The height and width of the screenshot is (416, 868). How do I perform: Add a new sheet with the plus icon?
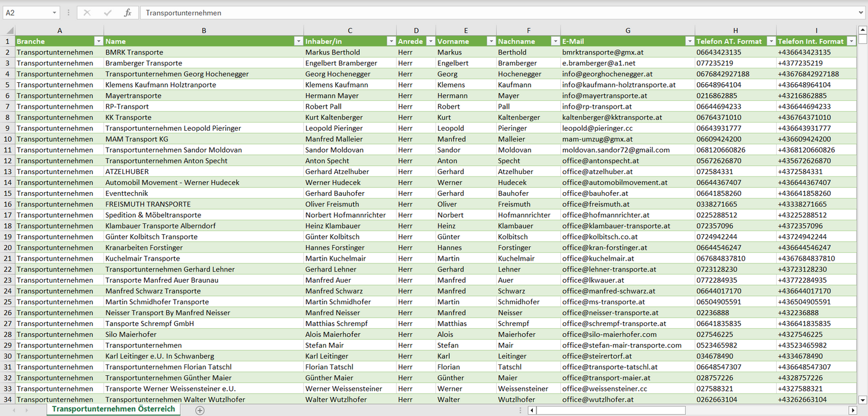tap(200, 410)
